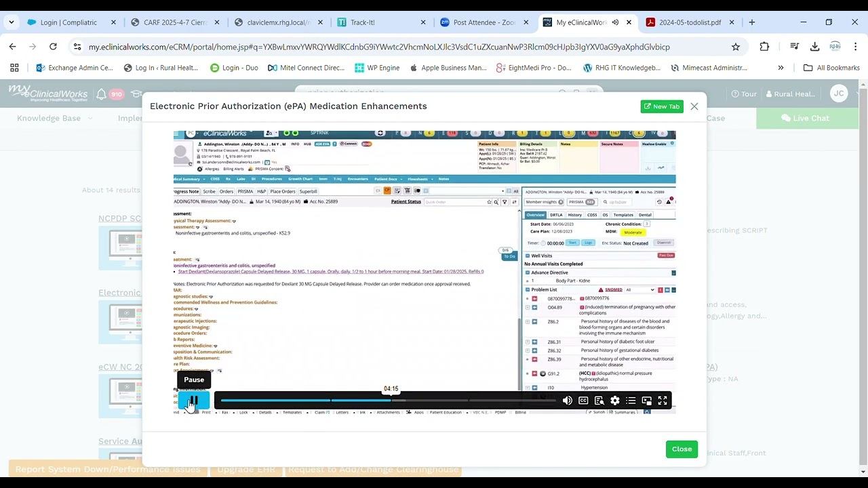
Task: Click Request to Add/Change Clearinghouse
Action: 374,469
